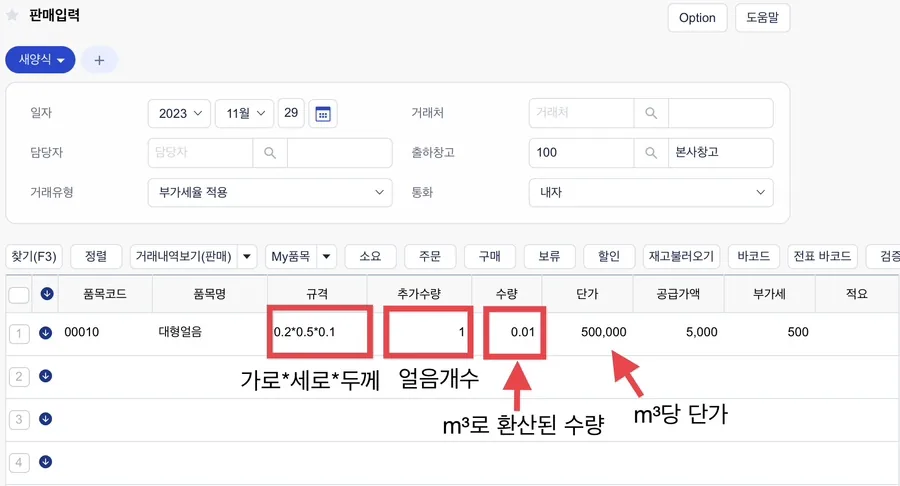Click the 거래처 search magnifier icon

click(651, 113)
